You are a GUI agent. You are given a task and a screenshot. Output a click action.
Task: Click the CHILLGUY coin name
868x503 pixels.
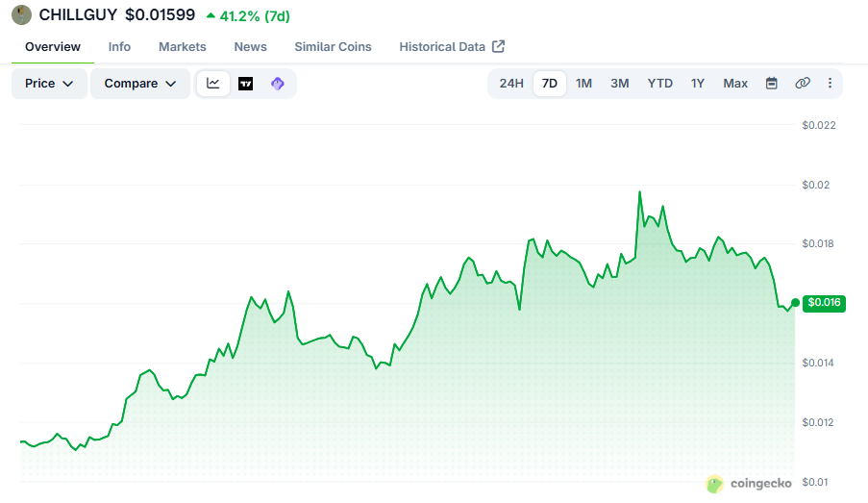click(78, 15)
